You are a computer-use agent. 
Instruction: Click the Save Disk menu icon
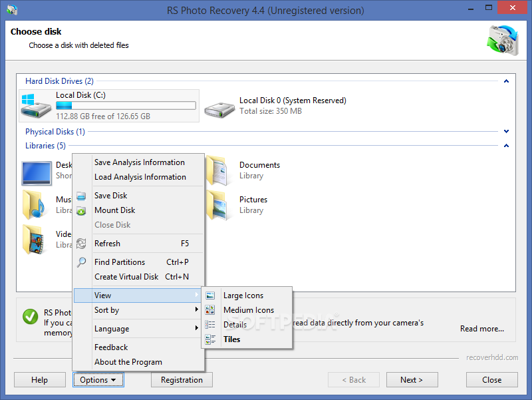81,196
